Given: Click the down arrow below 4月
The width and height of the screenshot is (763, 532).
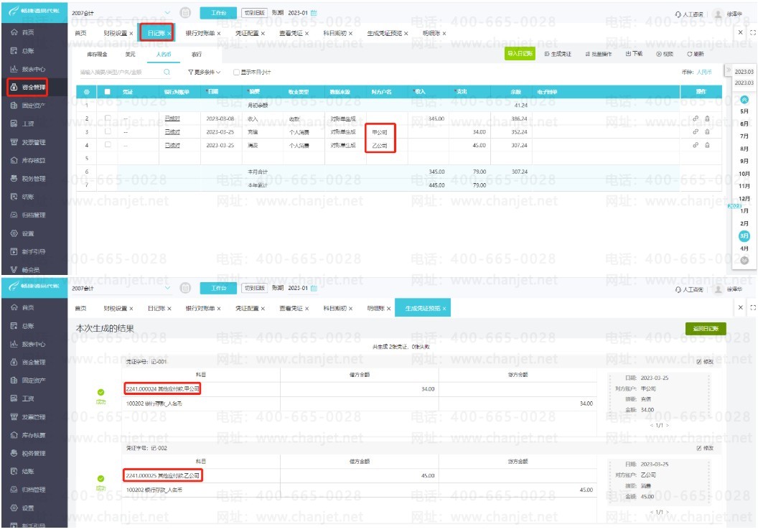Looking at the screenshot, I should coord(744,261).
